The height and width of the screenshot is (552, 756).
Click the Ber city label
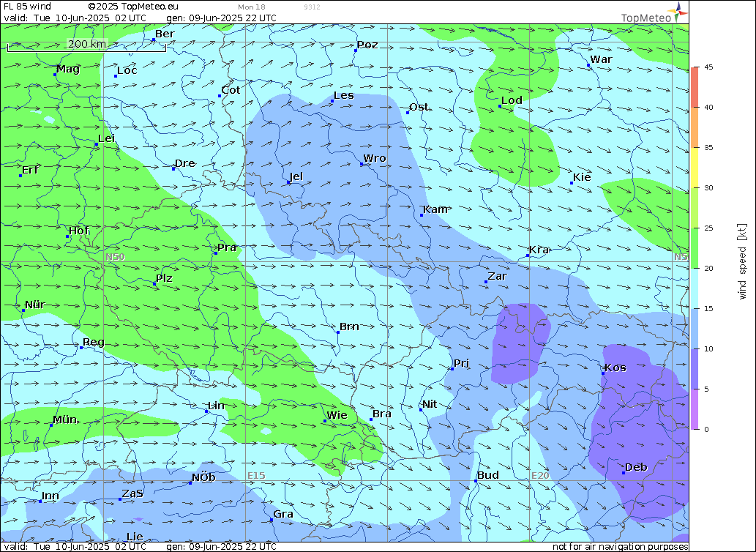pos(165,34)
